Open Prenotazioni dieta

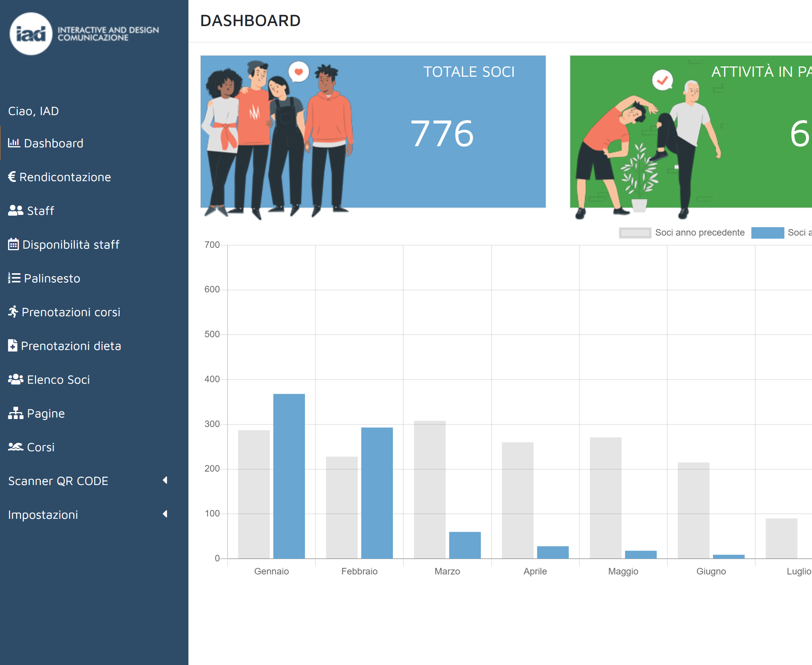tap(94, 345)
